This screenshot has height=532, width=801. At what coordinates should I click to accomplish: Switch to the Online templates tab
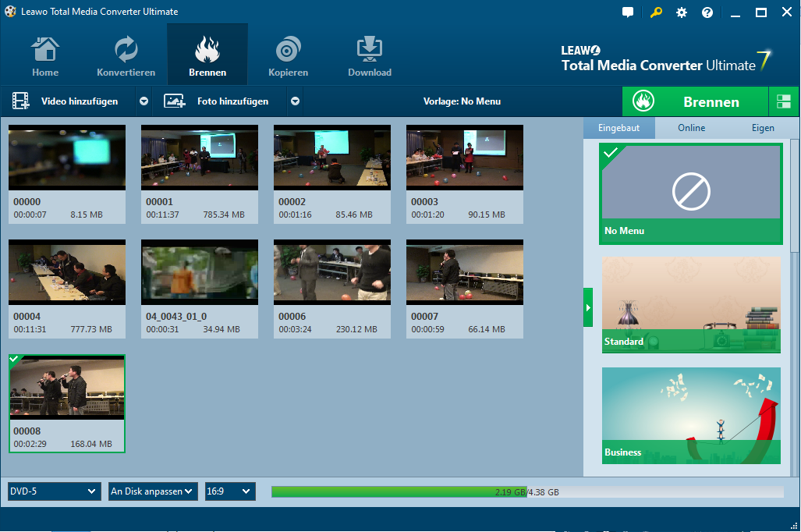click(x=691, y=128)
